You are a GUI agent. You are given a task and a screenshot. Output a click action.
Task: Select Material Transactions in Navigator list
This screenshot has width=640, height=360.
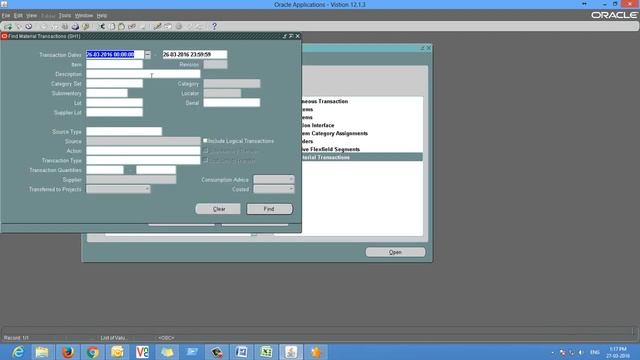[x=362, y=157]
